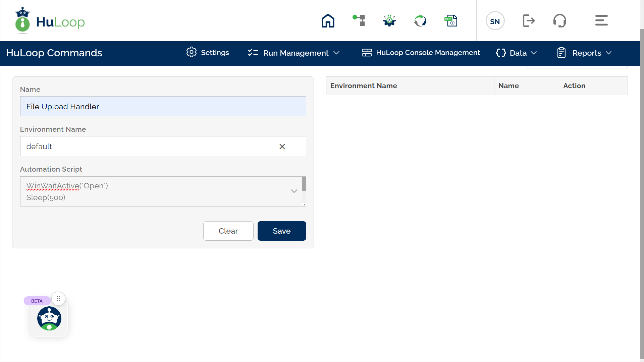This screenshot has height=362, width=644.
Task: Open the PDF settings document icon
Action: [451, 21]
